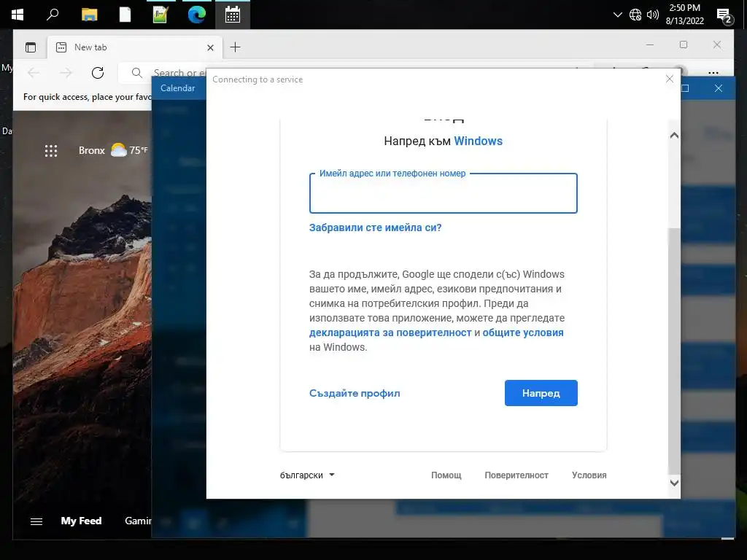
Task: Select the Calendar app in taskbar
Action: pyautogui.click(x=233, y=15)
